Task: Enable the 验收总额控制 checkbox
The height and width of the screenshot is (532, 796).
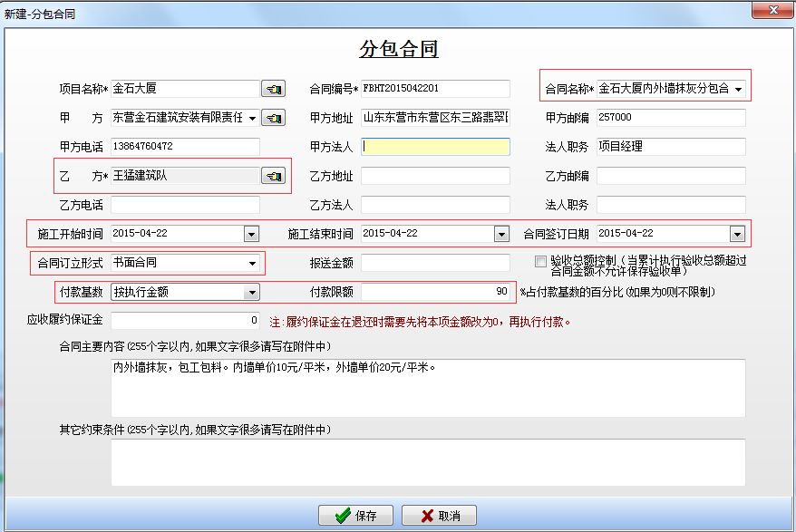Action: [x=541, y=262]
